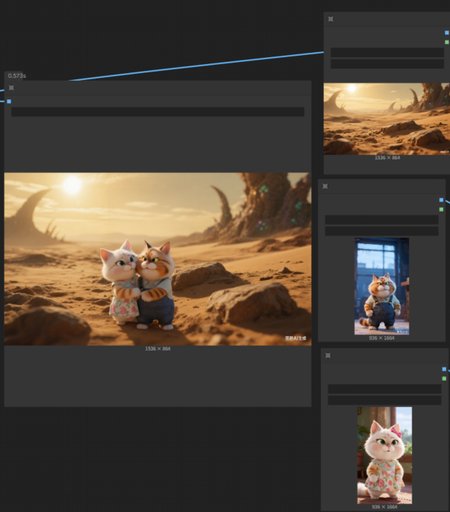Click the collapse icon on the hugging cats result node
450x512 pixels.
[x=11, y=88]
